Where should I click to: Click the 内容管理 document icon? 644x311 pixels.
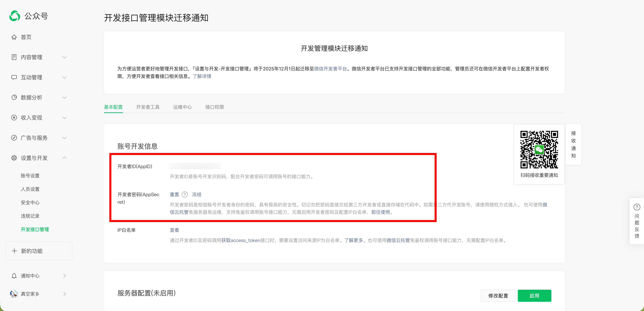pos(14,57)
